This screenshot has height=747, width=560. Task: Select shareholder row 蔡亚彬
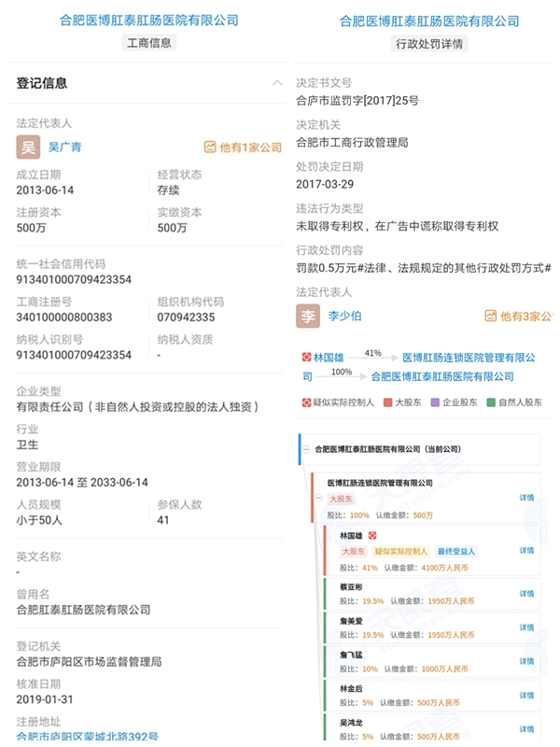[433, 594]
